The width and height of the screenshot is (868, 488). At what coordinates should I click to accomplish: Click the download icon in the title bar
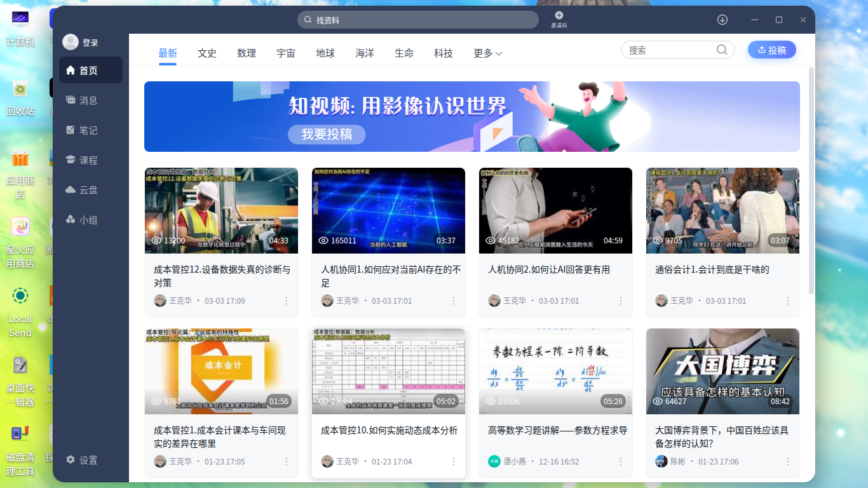point(722,20)
